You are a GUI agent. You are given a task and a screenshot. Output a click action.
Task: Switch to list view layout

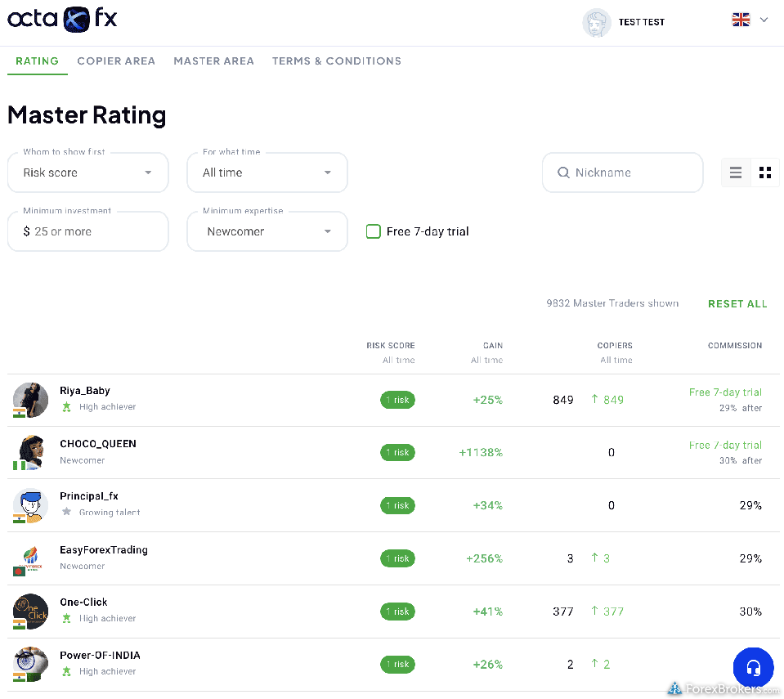click(x=736, y=173)
